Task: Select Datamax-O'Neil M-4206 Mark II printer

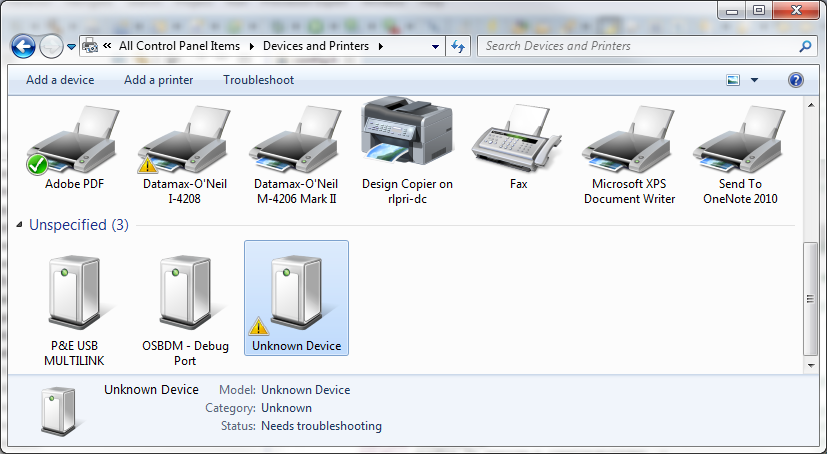Action: (x=295, y=140)
